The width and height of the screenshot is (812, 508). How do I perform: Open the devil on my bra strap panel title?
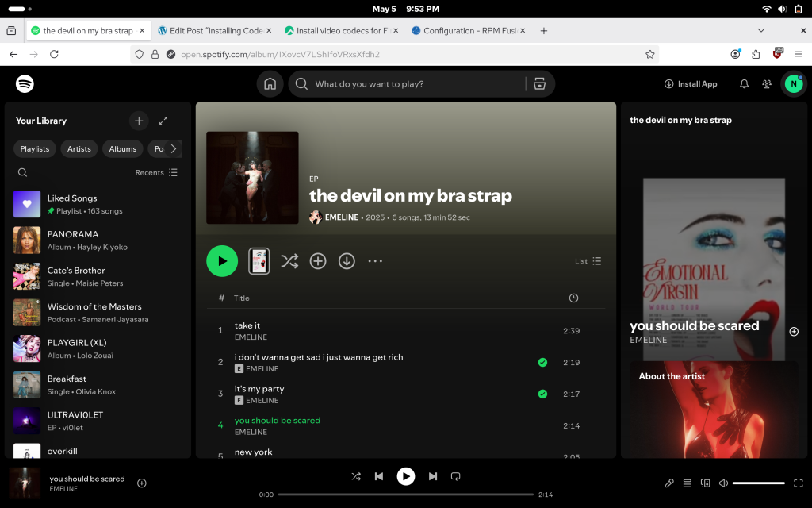point(680,120)
